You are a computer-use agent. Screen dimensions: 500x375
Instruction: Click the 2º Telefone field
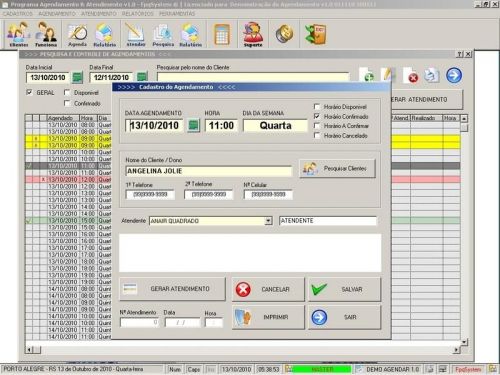click(x=209, y=194)
